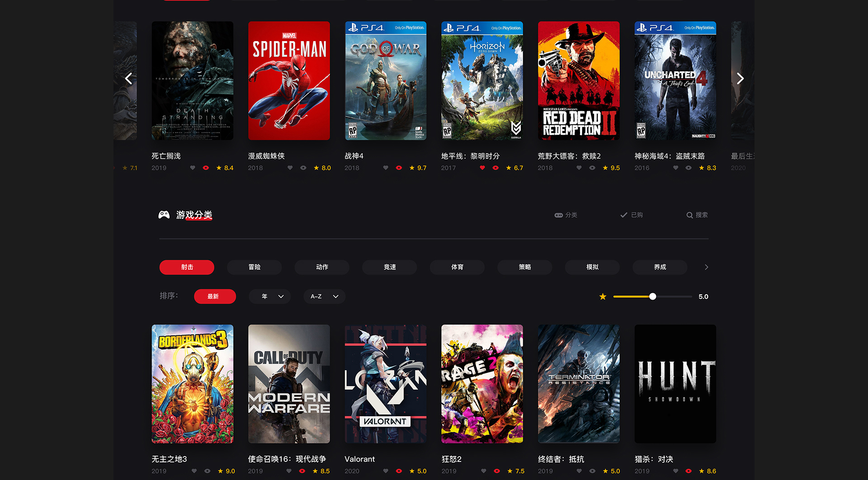Click the star icon beside the rating slider
The height and width of the screenshot is (480, 868).
[x=603, y=296]
